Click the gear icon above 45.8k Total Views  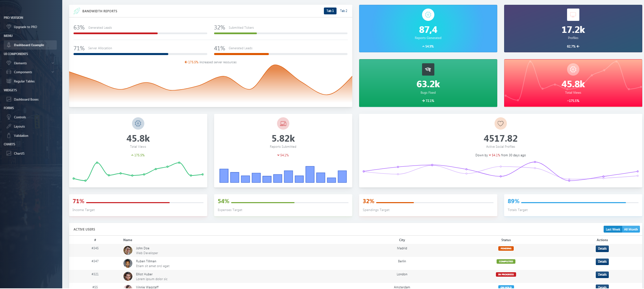(138, 123)
